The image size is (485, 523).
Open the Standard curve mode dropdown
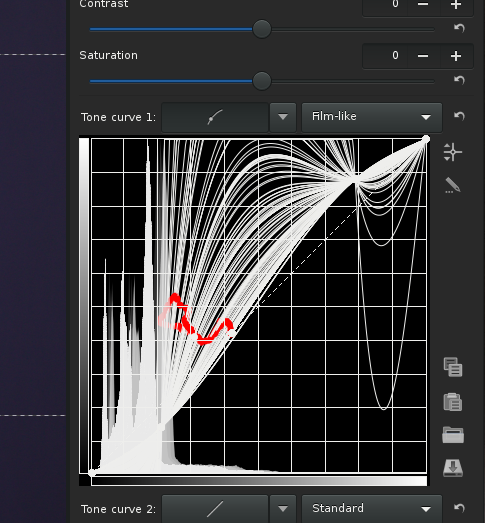pos(372,509)
